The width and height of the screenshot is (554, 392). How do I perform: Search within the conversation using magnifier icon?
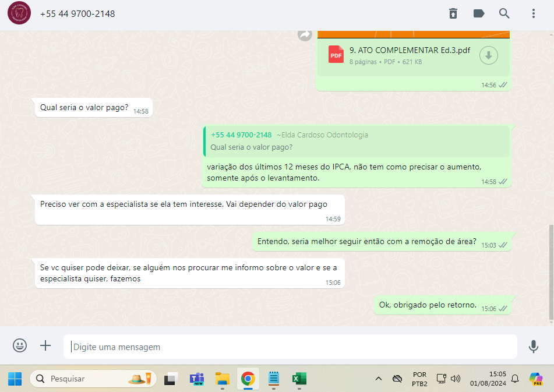[504, 13]
